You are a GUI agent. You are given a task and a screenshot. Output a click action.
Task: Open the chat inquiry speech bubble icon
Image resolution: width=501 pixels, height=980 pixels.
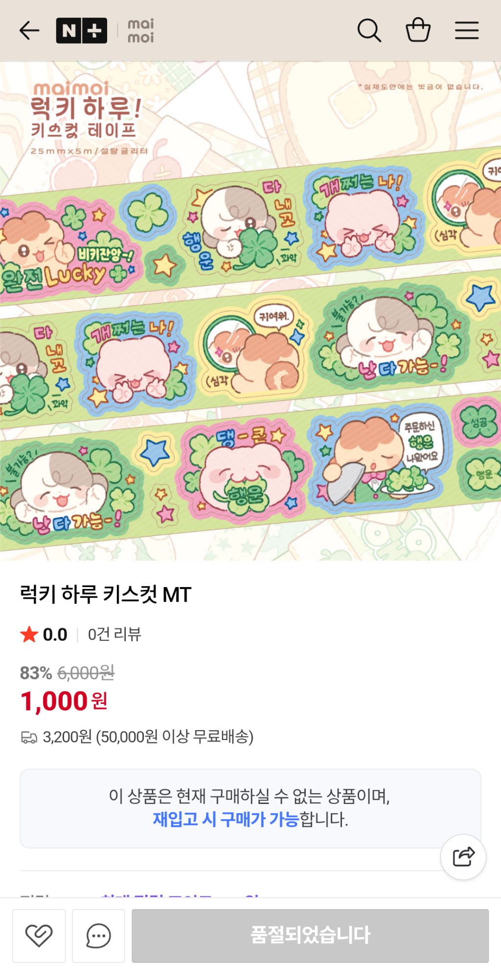98,936
